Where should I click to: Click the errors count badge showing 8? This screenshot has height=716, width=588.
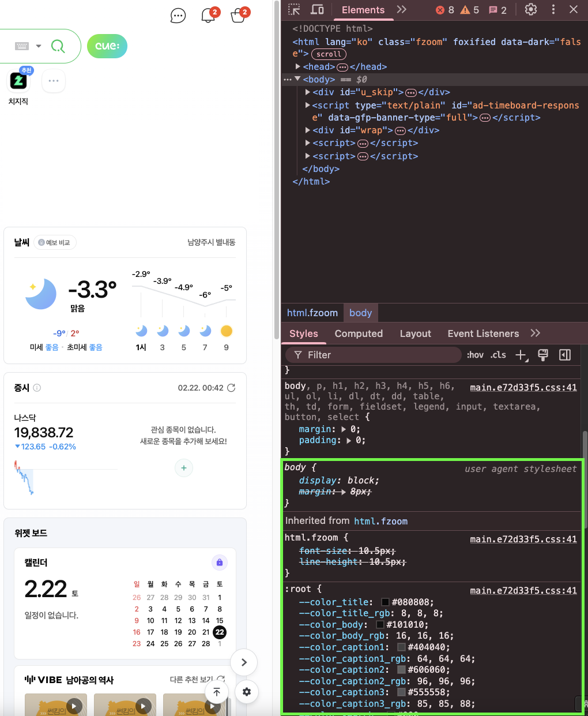[x=444, y=10]
